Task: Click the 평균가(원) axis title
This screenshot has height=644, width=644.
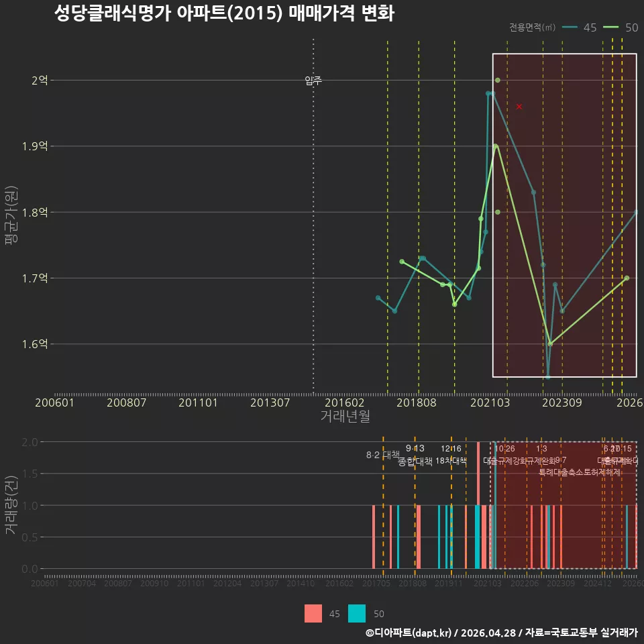Action: [11, 215]
